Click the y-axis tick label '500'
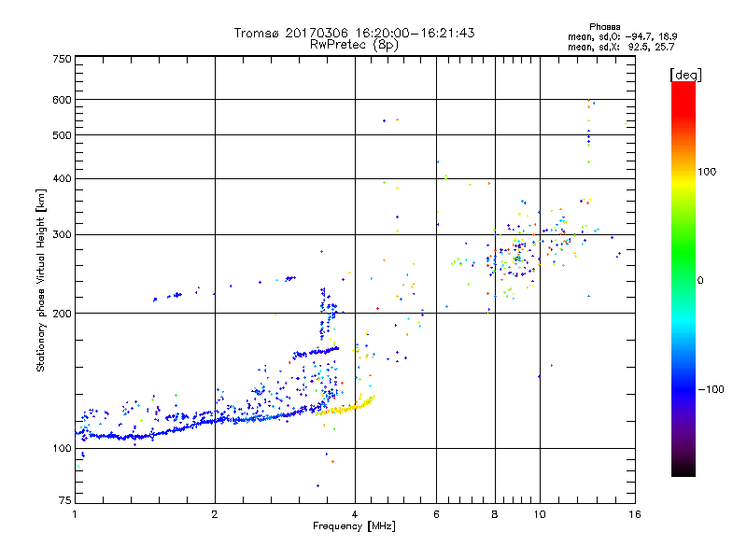 click(62, 135)
